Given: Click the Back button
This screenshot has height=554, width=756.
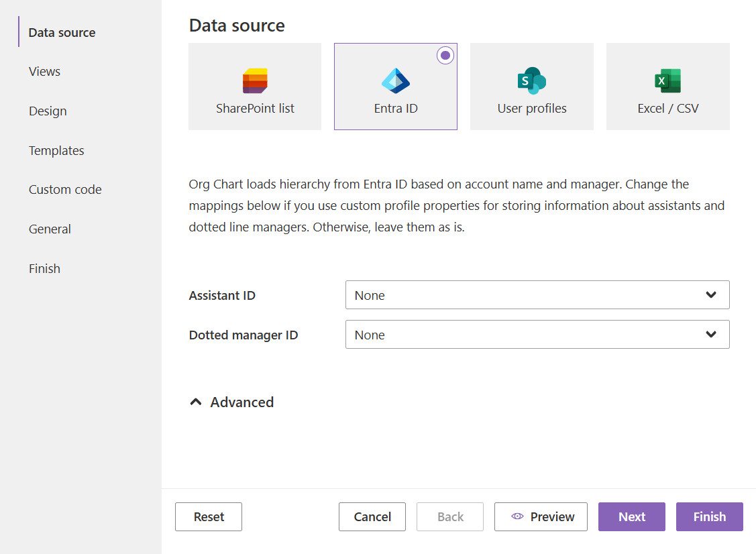Looking at the screenshot, I should point(450,517).
